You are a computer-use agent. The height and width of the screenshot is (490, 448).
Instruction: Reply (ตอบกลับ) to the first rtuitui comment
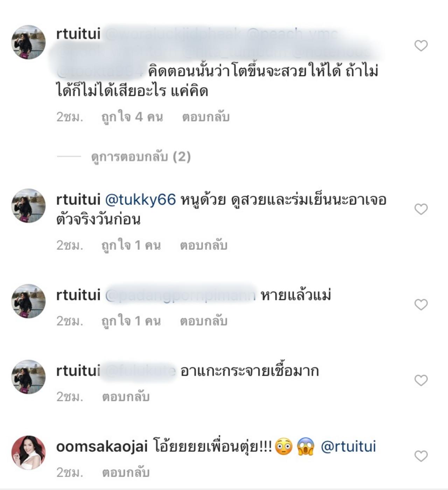click(x=206, y=117)
